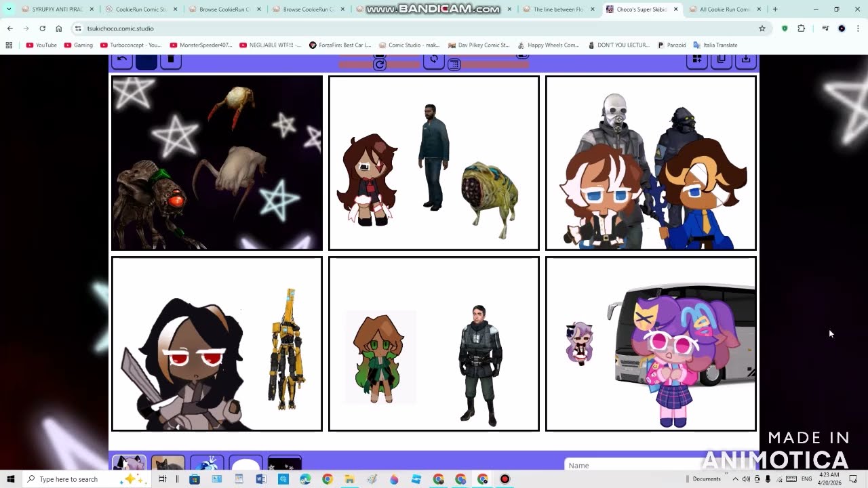Select the panel with red-eyed sword cookie

(x=217, y=344)
